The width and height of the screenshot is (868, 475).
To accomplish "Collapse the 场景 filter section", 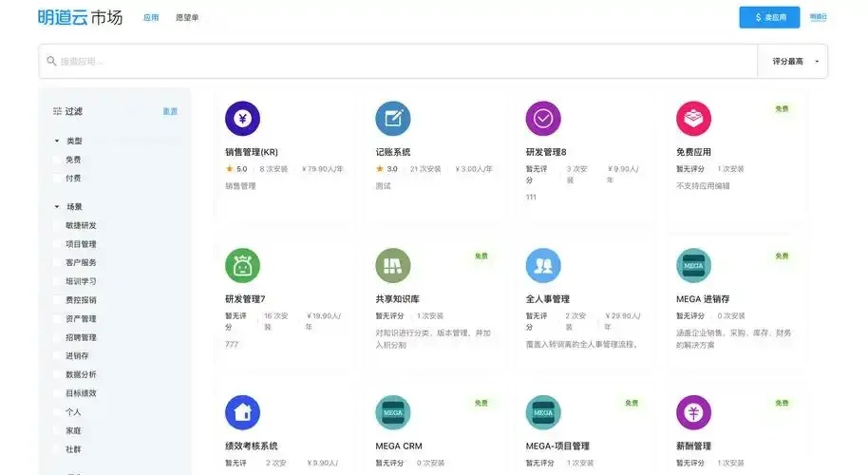I will 56,207.
